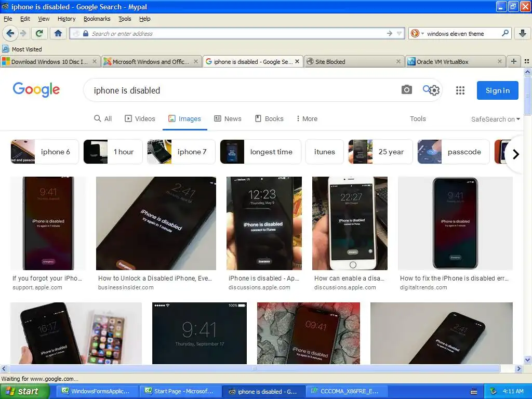Open the Google apps grid icon
This screenshot has width=532, height=399.
click(x=460, y=90)
